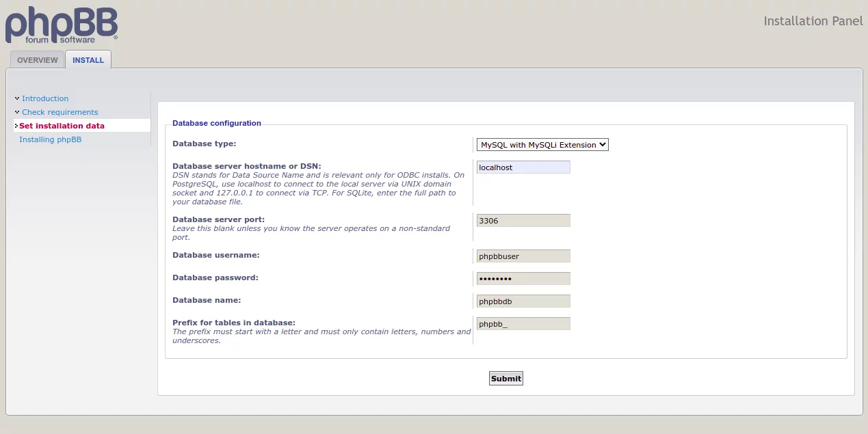Click Installing phpBB in the sidebar
Image resolution: width=868 pixels, height=434 pixels.
(x=50, y=139)
